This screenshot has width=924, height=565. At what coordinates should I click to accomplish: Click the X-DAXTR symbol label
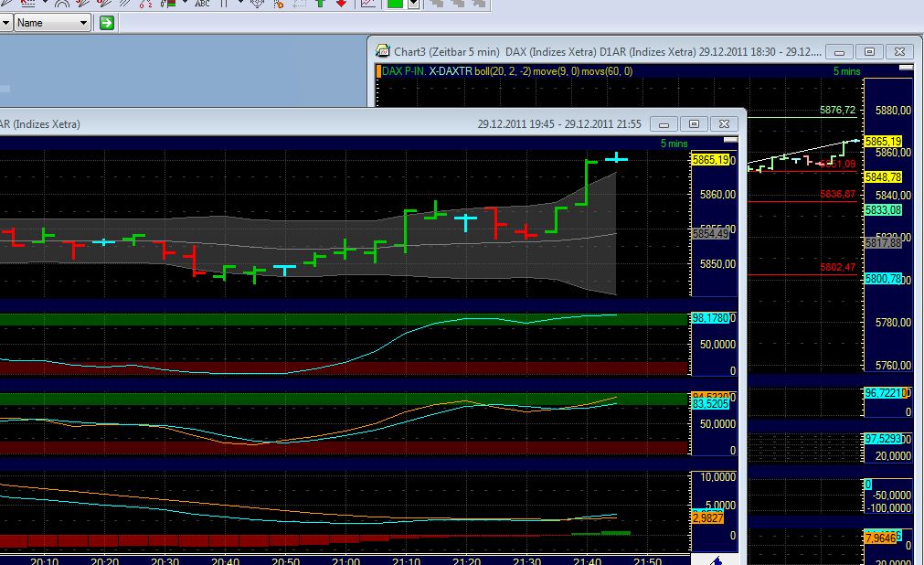[449, 70]
